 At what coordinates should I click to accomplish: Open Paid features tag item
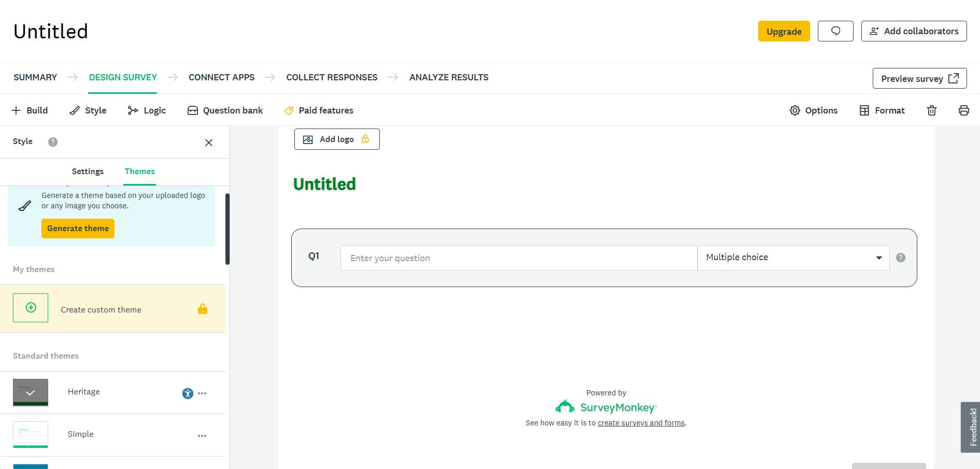pyautogui.click(x=319, y=110)
